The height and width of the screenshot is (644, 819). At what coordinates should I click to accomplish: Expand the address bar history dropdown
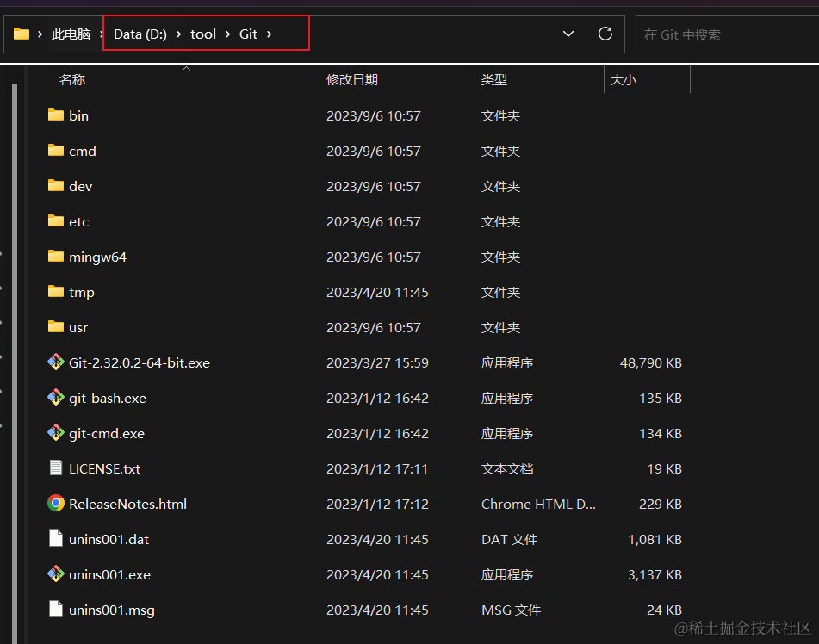[568, 34]
